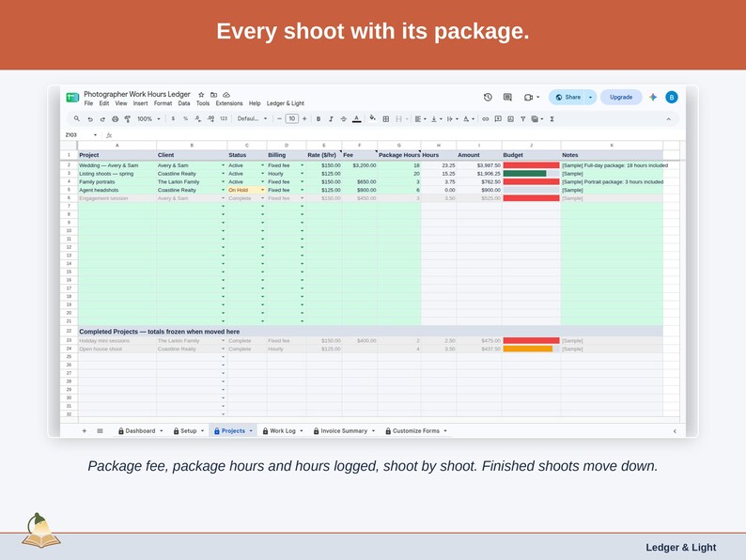Toggle italic formatting
This screenshot has width=746, height=560.
pos(331,119)
